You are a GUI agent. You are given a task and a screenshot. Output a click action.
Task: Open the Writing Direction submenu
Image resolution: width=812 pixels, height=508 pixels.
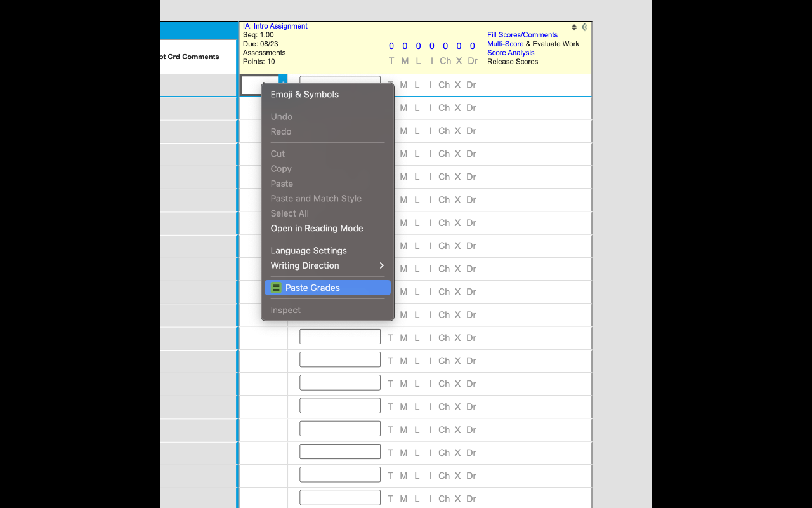[327, 265]
